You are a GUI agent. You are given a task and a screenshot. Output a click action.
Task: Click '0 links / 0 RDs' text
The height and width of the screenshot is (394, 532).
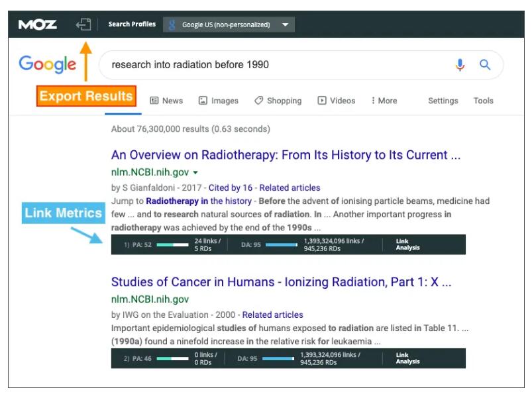[x=205, y=358]
